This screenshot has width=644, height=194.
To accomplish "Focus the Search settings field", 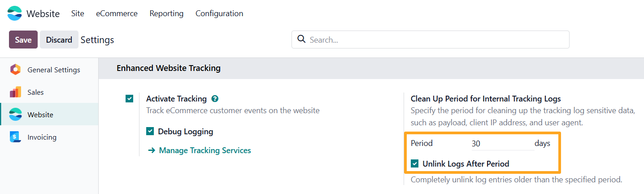I will 435,40.
